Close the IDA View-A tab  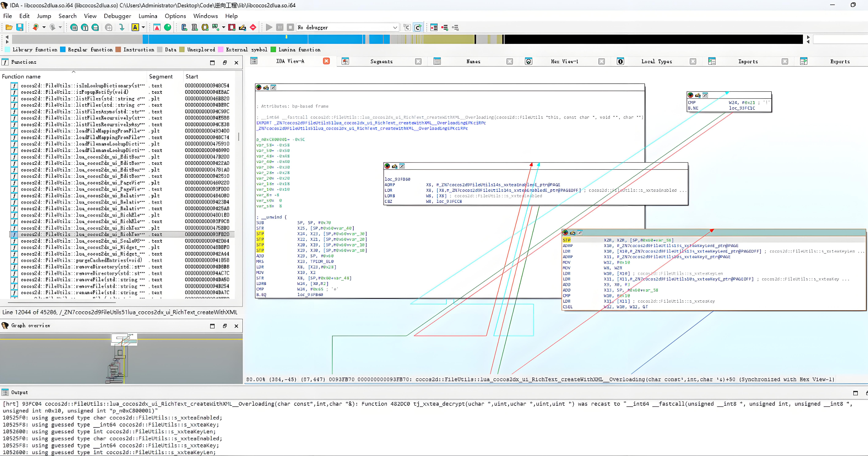[x=326, y=61]
